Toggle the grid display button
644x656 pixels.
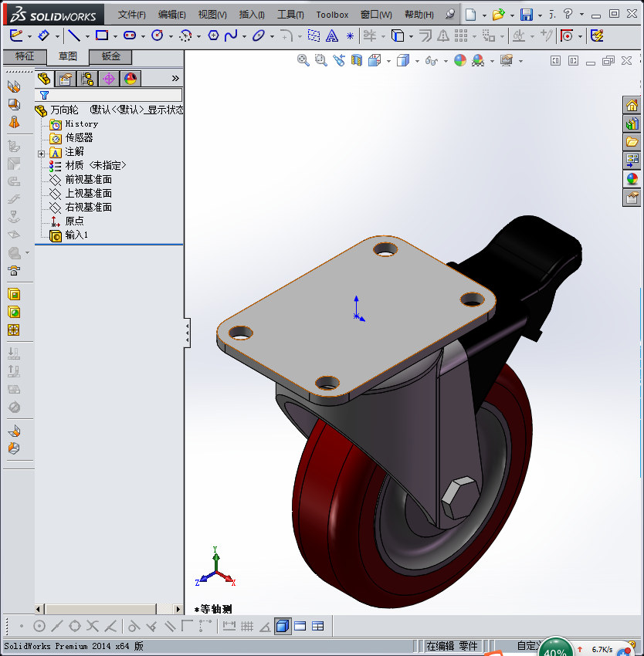(247, 627)
